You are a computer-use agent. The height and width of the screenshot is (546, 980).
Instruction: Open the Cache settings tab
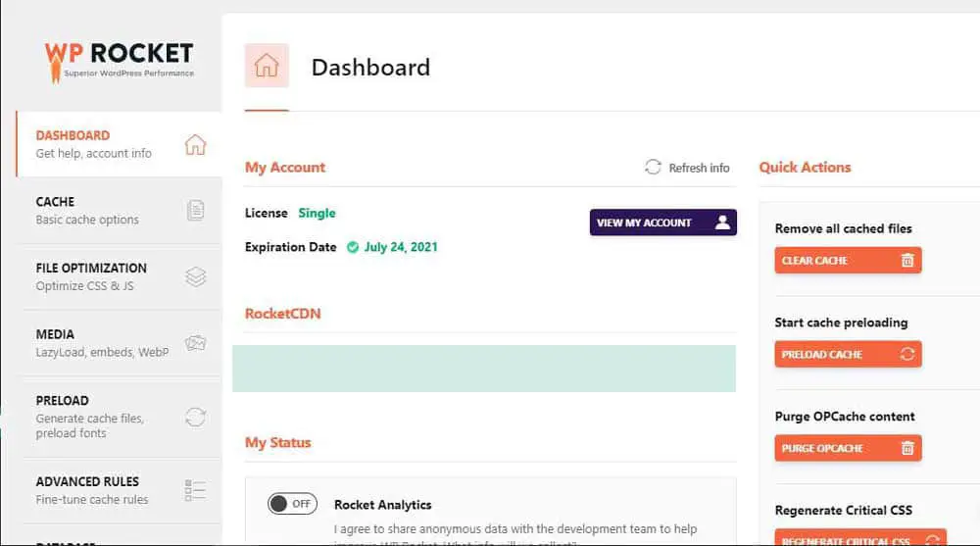click(120, 211)
